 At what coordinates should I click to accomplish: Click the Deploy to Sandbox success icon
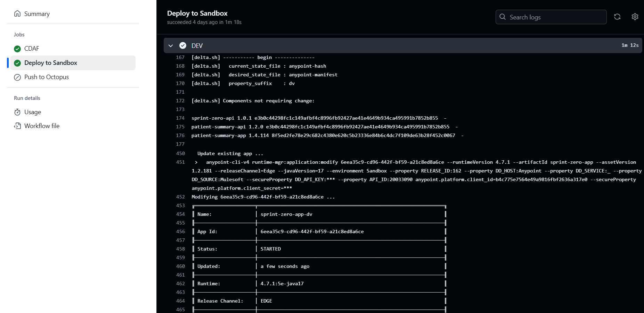point(17,63)
